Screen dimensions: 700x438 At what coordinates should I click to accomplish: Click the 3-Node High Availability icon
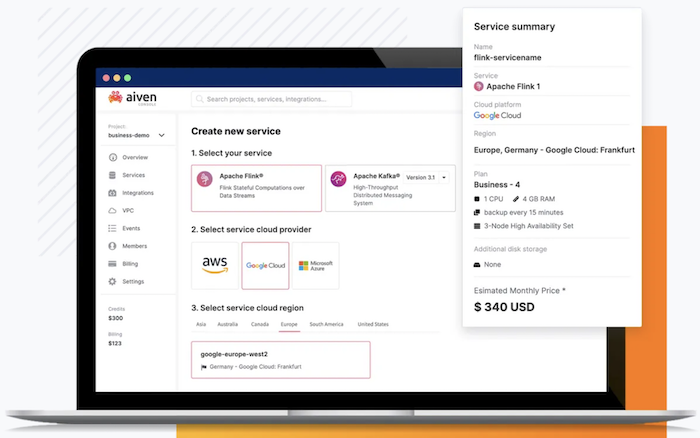[x=477, y=226]
